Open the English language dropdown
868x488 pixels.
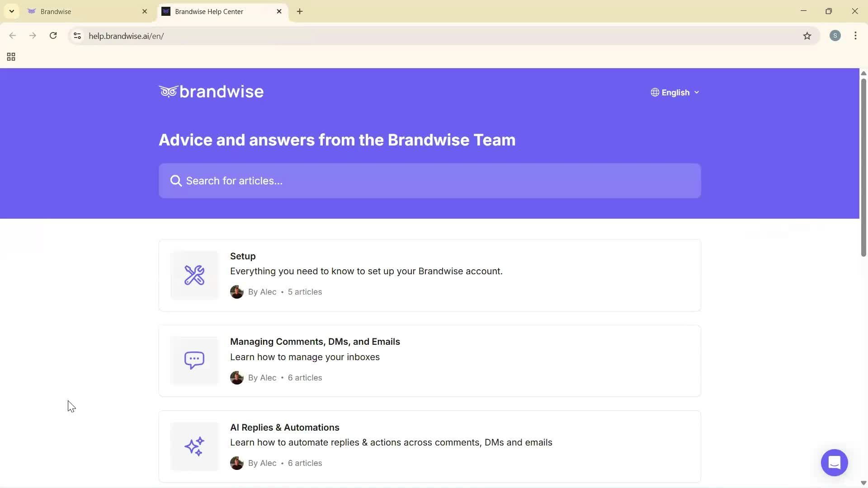pyautogui.click(x=676, y=92)
